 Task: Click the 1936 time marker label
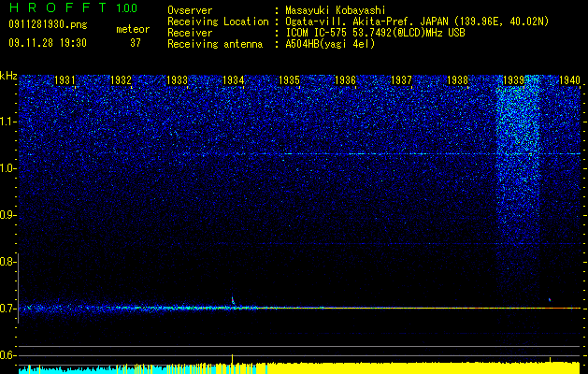345,80
